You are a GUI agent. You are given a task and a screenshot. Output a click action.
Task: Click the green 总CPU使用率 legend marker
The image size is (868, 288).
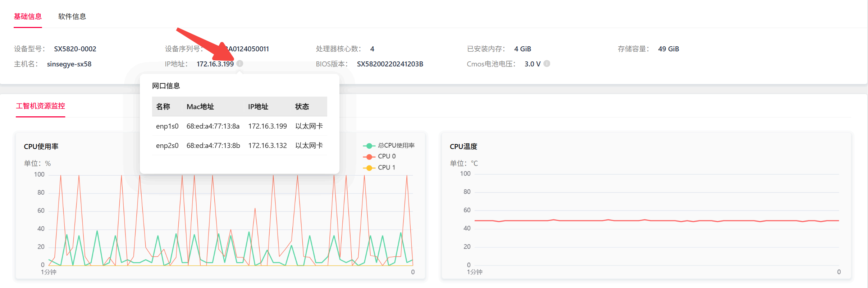pyautogui.click(x=369, y=145)
